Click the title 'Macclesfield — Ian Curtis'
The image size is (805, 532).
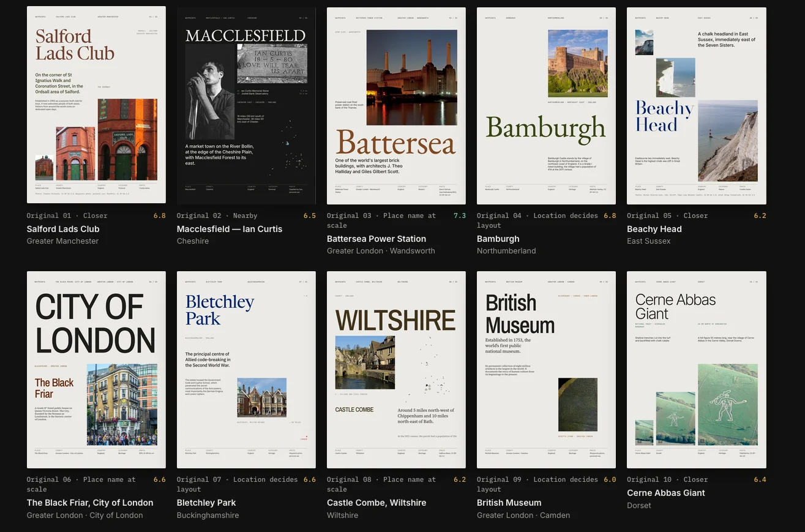tap(230, 229)
